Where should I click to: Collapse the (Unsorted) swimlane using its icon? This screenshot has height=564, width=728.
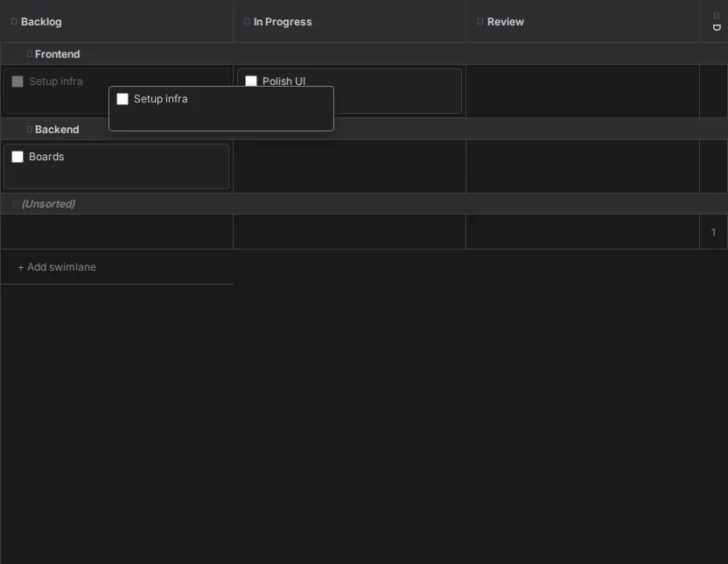[x=16, y=204]
